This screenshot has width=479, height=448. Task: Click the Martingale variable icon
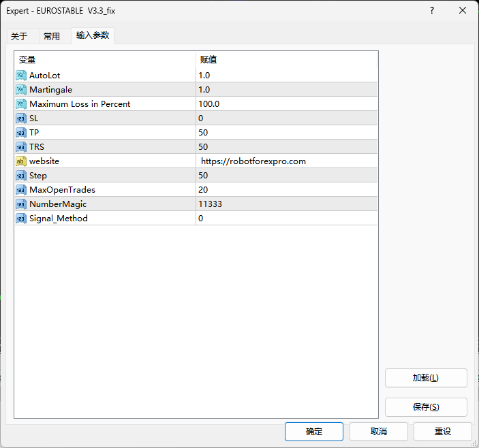pos(20,89)
